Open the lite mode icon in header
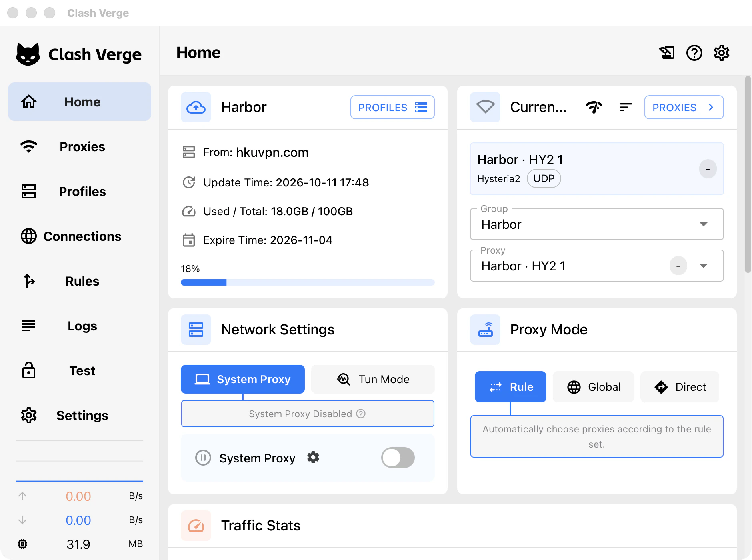Image resolution: width=752 pixels, height=560 pixels. tap(667, 53)
